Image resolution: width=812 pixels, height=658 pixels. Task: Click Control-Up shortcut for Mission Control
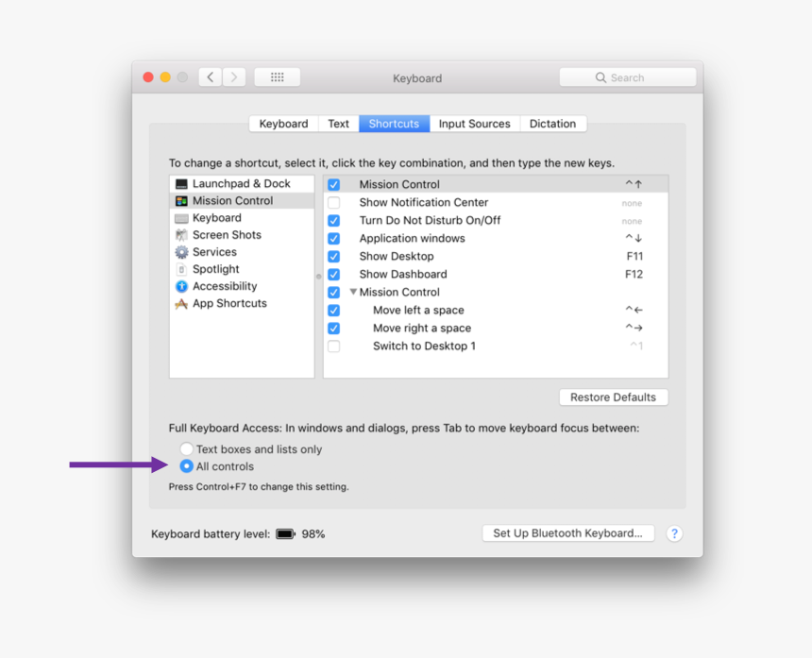tap(634, 184)
